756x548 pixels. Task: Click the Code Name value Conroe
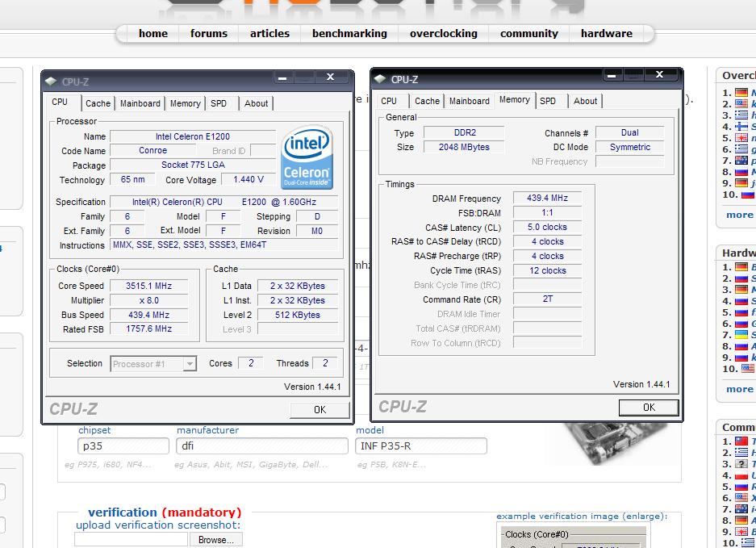(x=152, y=150)
